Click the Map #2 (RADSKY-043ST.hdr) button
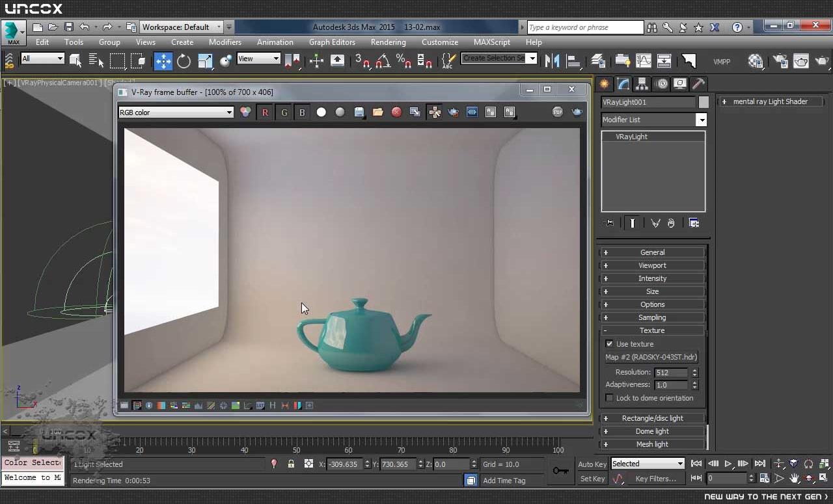Screen dimensions: 833x504 651,357
